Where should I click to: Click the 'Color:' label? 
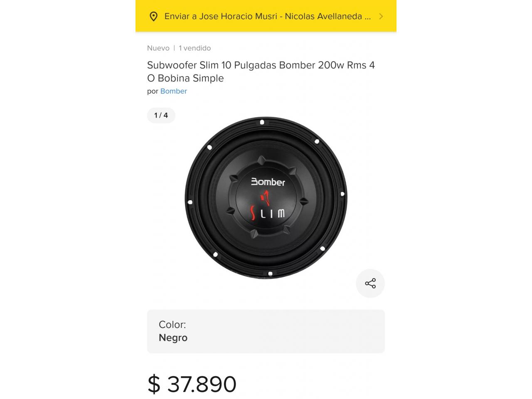[x=172, y=325]
